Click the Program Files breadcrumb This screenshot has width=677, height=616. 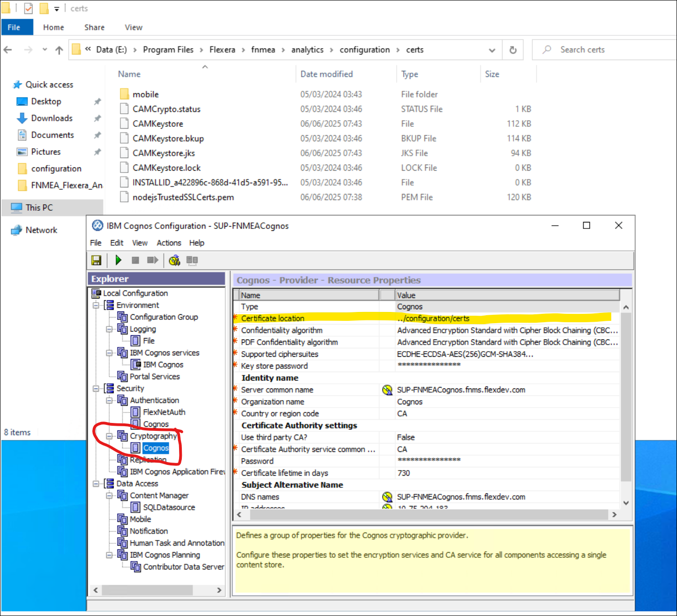point(168,50)
